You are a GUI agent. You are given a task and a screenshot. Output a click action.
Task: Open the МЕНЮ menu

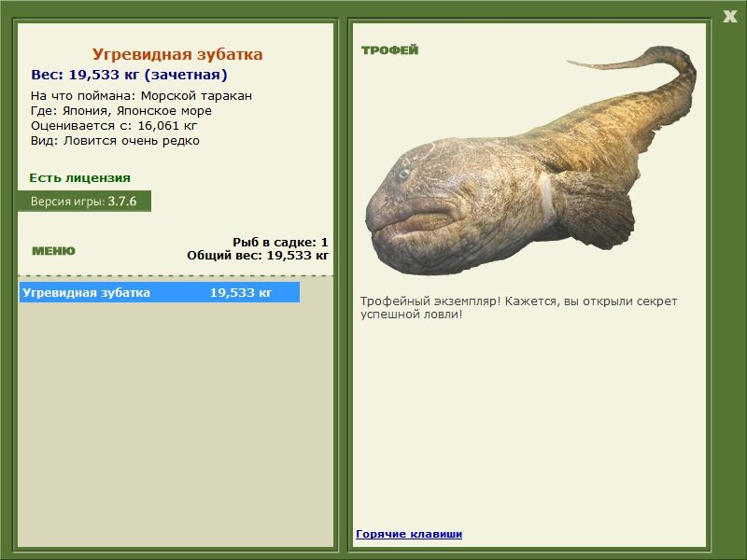(53, 251)
